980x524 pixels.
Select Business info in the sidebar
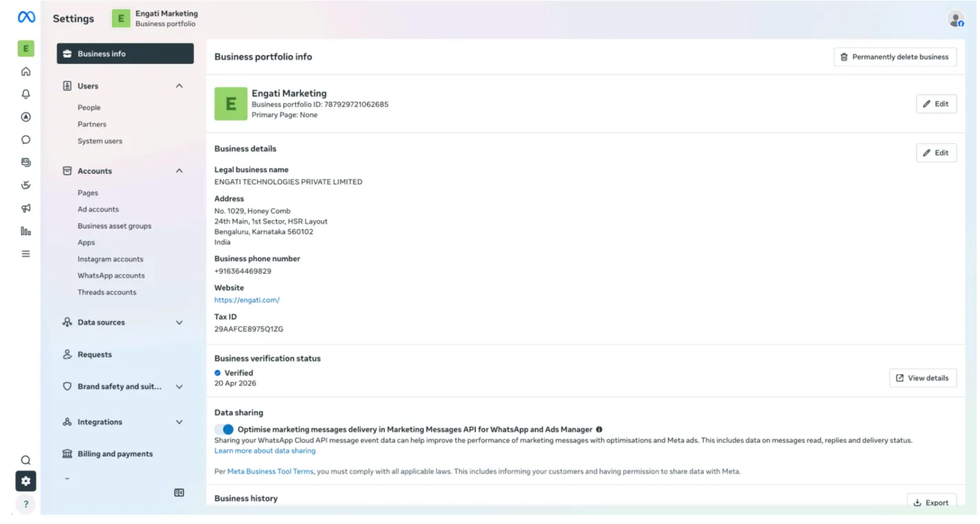(125, 54)
